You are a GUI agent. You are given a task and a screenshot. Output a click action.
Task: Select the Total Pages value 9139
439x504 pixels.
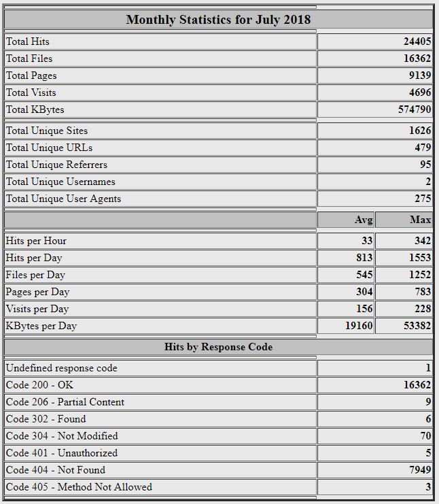[x=420, y=75]
